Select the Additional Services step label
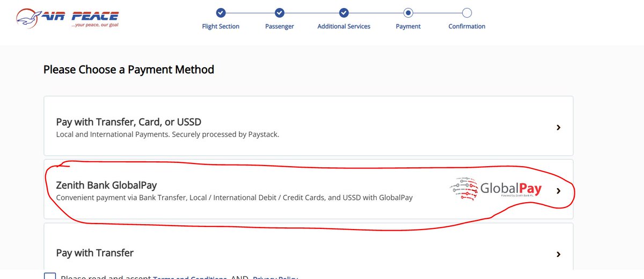Screen dimensions: 644x279 pos(344,26)
